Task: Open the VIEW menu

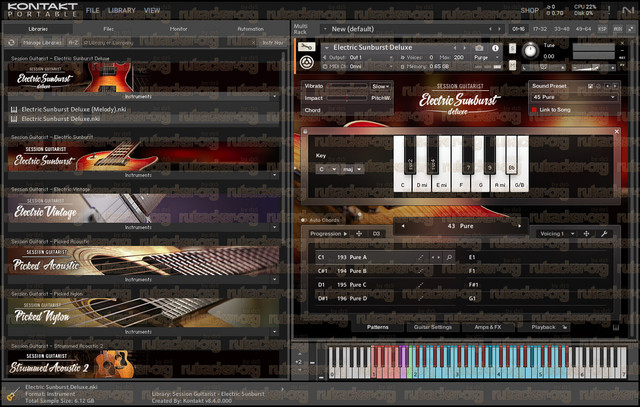Action: pos(152,10)
